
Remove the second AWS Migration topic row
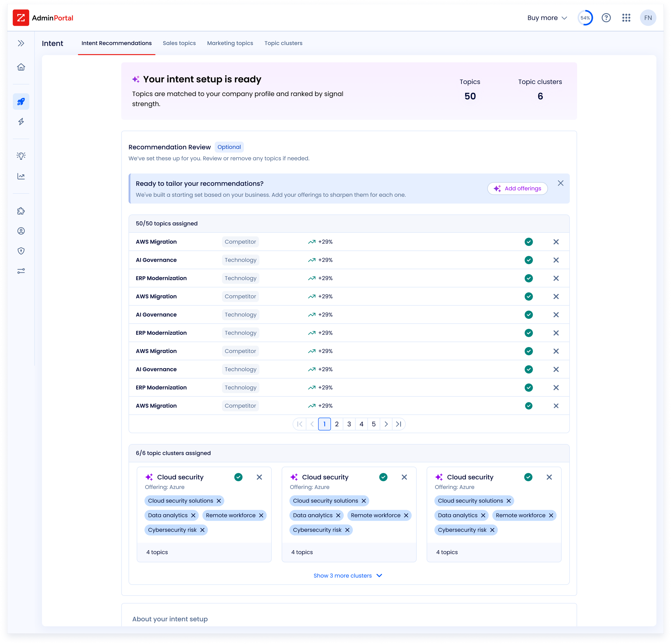coord(556,296)
